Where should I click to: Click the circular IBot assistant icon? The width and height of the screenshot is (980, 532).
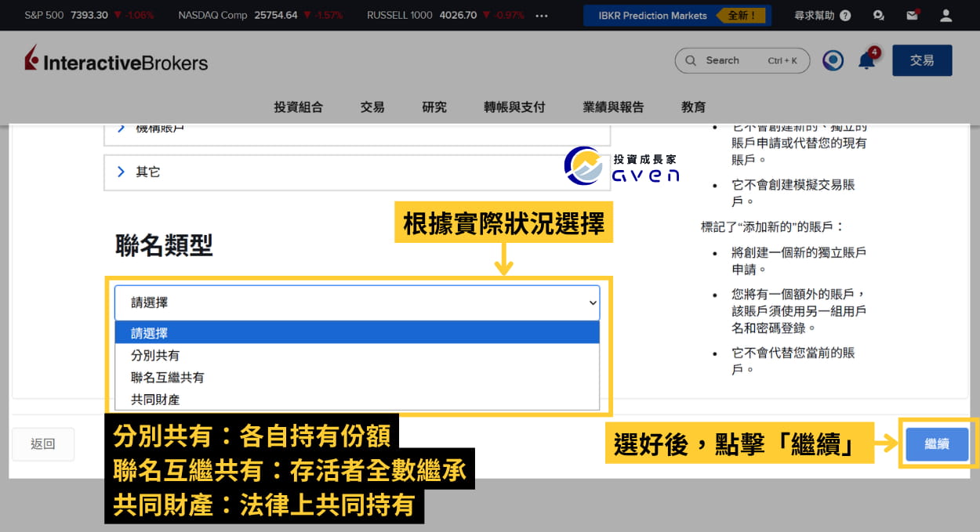coord(833,60)
